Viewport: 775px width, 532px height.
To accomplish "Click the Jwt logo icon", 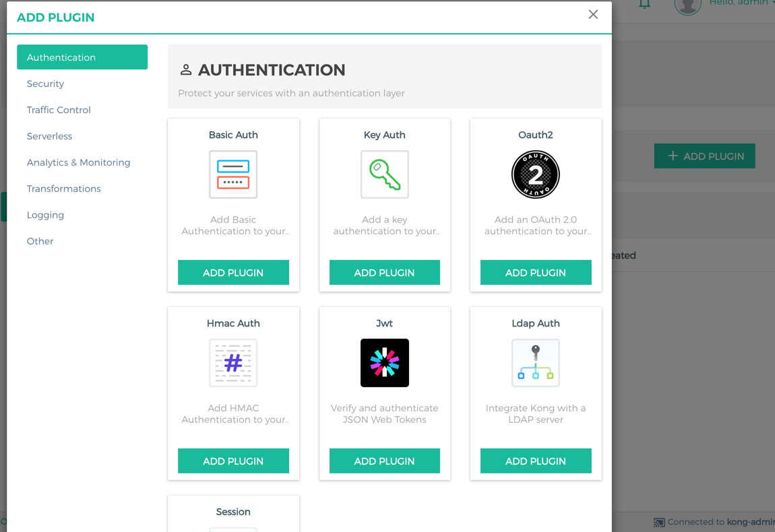I will (x=385, y=363).
